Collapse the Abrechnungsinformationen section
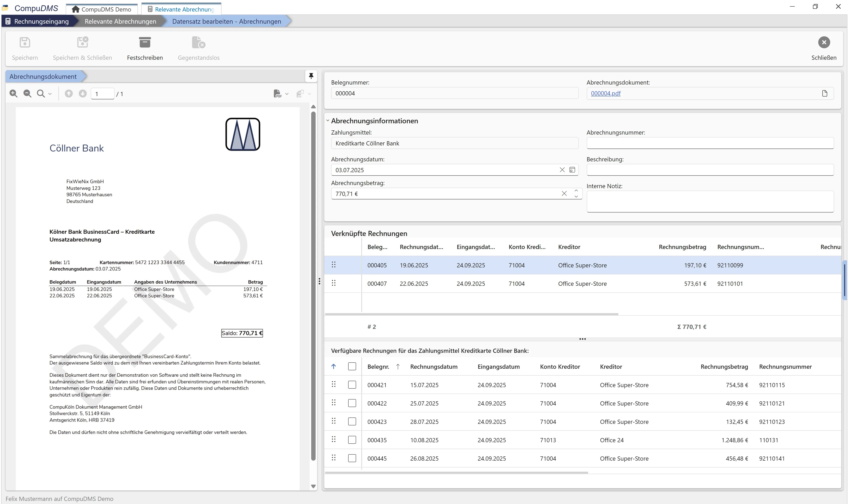 point(328,121)
